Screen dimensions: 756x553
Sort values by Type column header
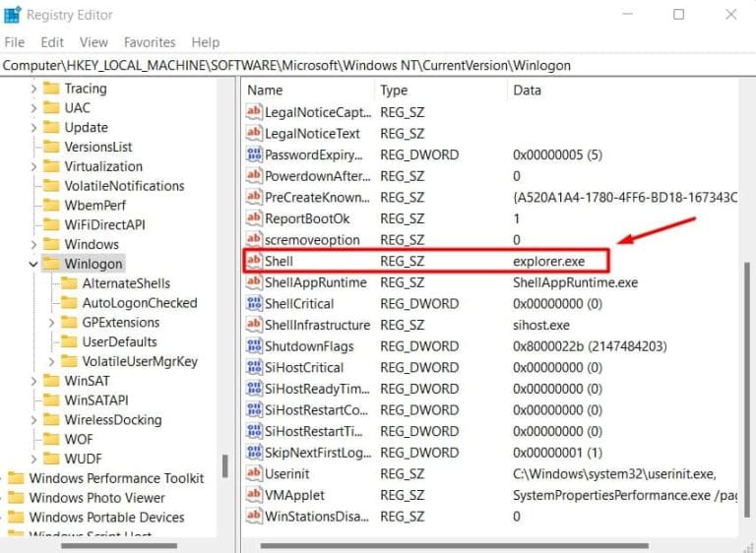(439, 91)
